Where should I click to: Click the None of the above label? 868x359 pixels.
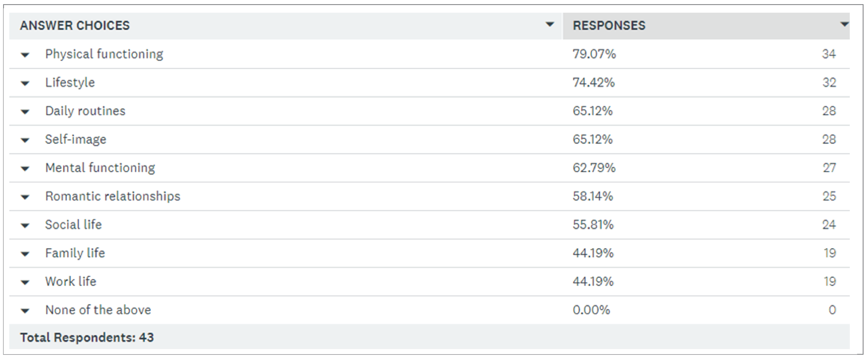[98, 310]
